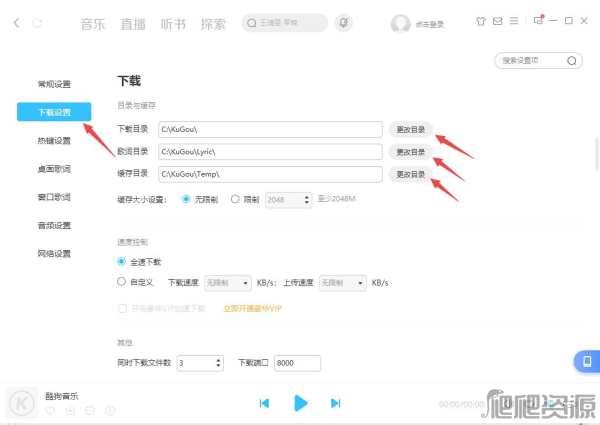The width and height of the screenshot is (600, 425).
Task: Switch to mini mode icon
Action: [x=538, y=20]
